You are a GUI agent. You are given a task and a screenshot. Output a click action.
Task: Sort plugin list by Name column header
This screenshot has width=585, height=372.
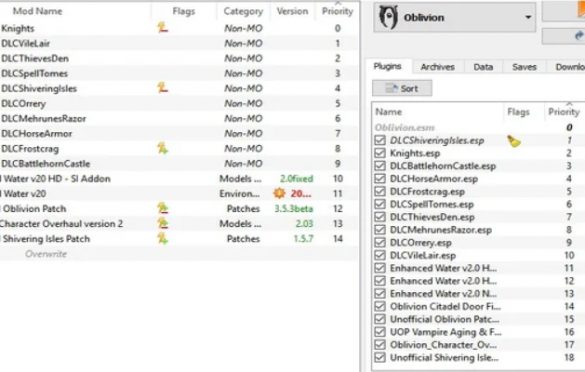[388, 112]
